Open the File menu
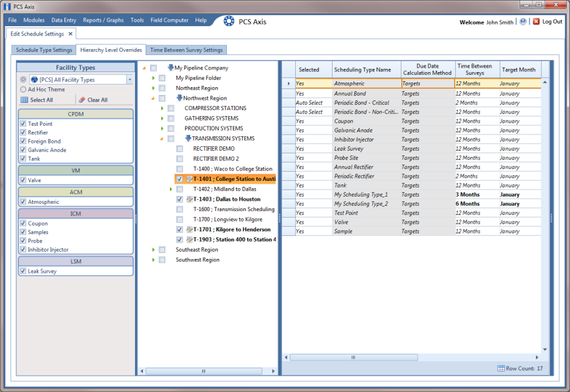Viewport: 570px width, 392px height. point(12,20)
